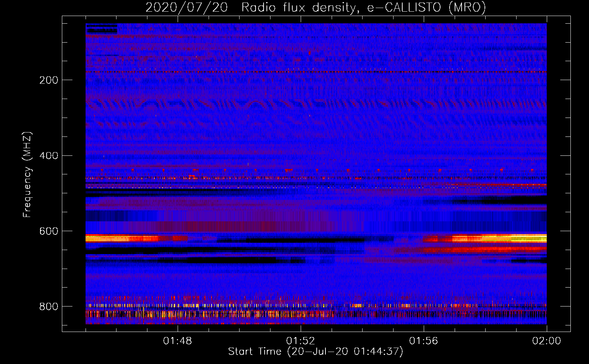Click the 'Frequency (MHZ)' axis title
This screenshot has height=364, width=589.
pos(27,174)
